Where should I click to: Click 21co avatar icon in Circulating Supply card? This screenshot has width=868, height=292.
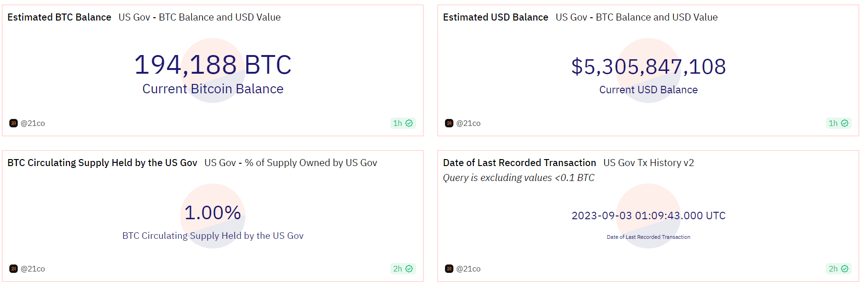point(14,269)
